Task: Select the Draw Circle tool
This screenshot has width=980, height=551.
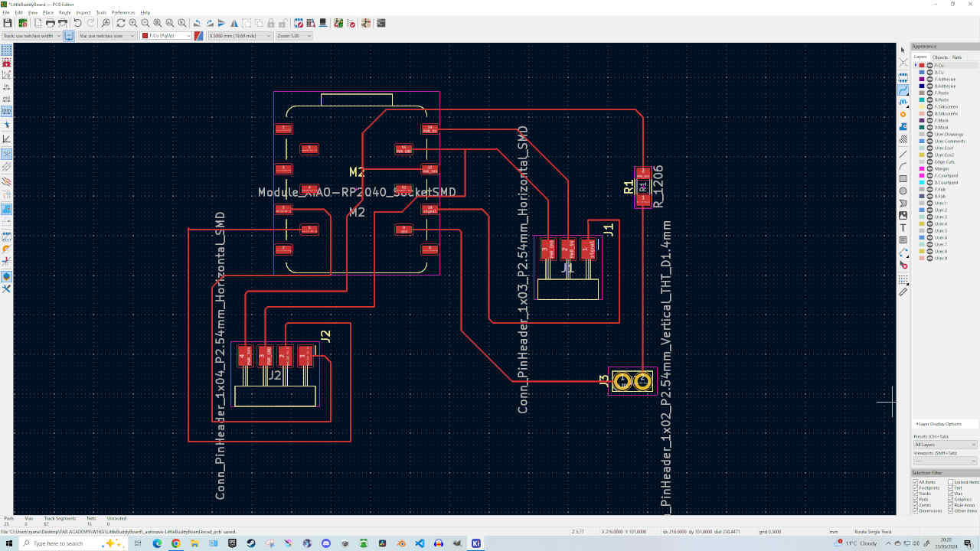Action: pyautogui.click(x=903, y=191)
